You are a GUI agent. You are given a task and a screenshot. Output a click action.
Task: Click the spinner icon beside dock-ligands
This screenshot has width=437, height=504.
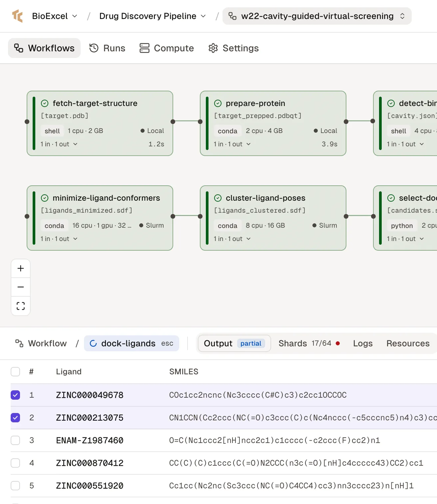tap(93, 343)
